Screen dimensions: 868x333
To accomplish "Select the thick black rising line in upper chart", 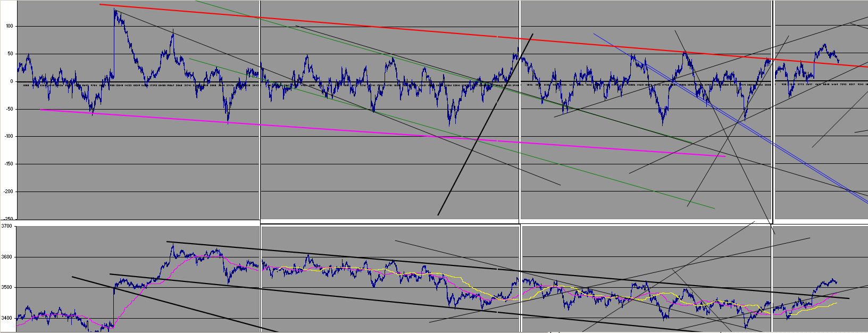I will [485, 124].
